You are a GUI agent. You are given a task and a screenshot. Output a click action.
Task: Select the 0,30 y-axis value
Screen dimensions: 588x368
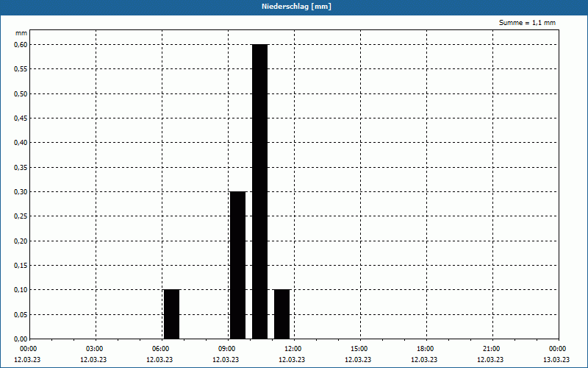pyautogui.click(x=21, y=192)
